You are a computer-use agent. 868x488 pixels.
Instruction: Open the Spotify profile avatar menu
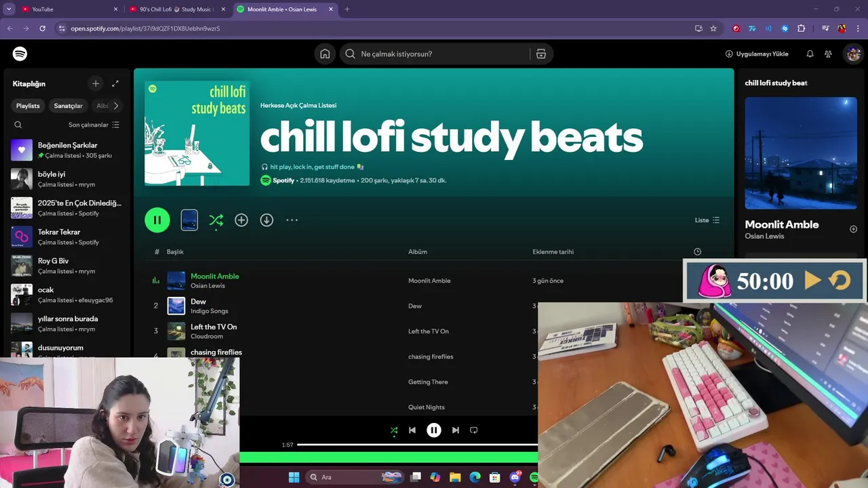[853, 54]
